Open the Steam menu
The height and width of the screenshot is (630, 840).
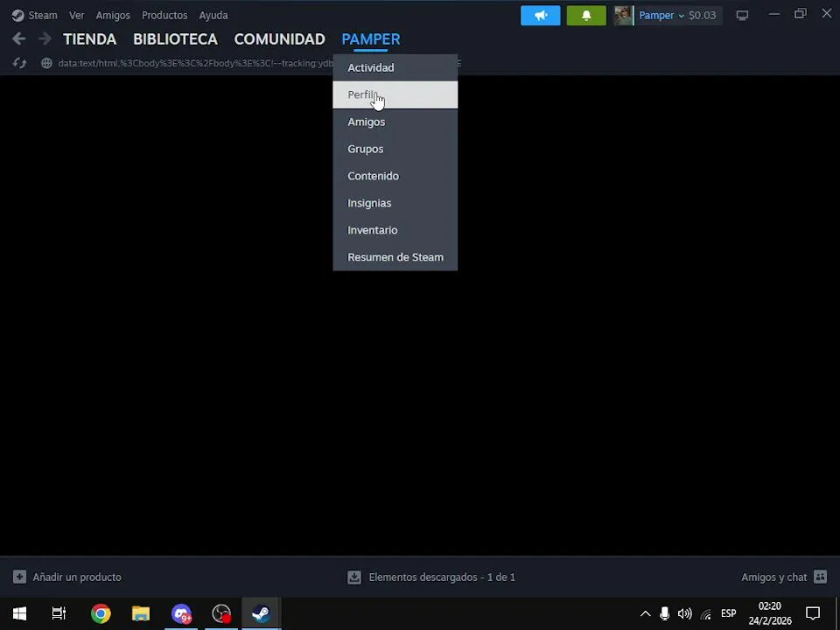43,15
